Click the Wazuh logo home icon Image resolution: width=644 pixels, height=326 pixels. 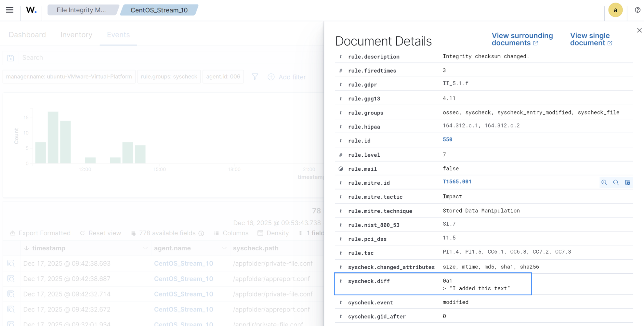31,10
